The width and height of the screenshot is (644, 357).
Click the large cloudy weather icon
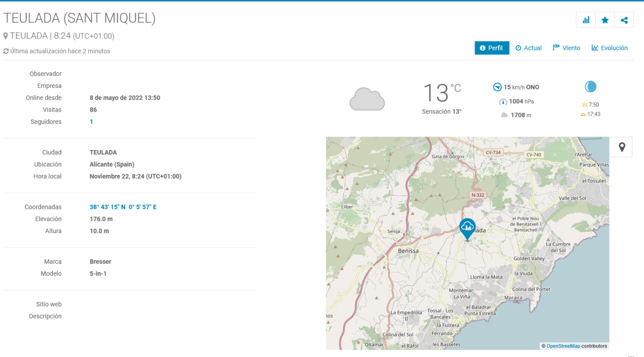pyautogui.click(x=367, y=99)
